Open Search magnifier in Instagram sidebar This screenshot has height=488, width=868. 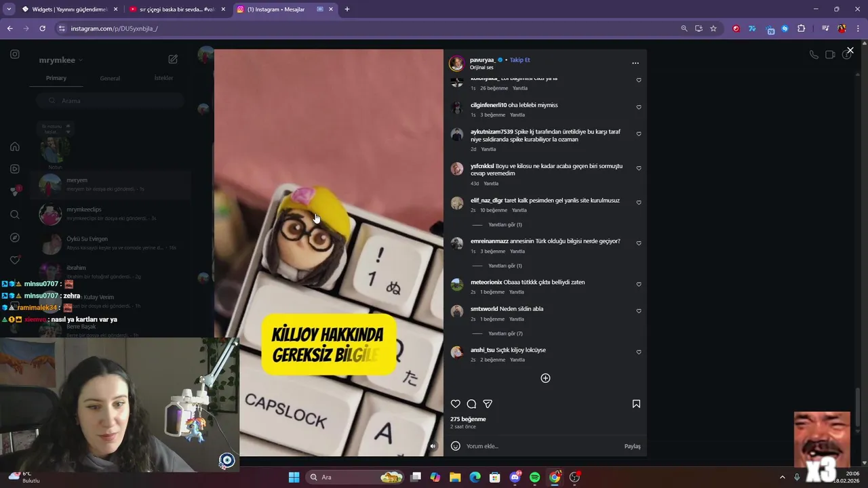click(x=15, y=215)
